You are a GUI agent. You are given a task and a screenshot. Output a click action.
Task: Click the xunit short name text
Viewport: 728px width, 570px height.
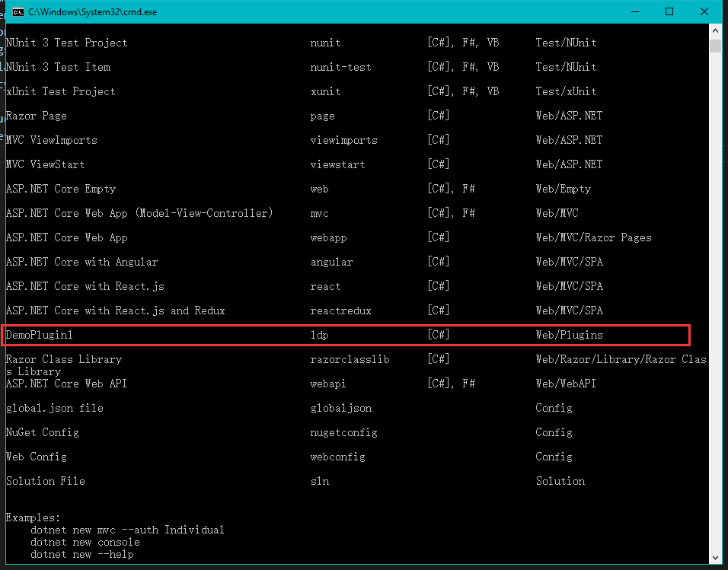click(x=325, y=91)
